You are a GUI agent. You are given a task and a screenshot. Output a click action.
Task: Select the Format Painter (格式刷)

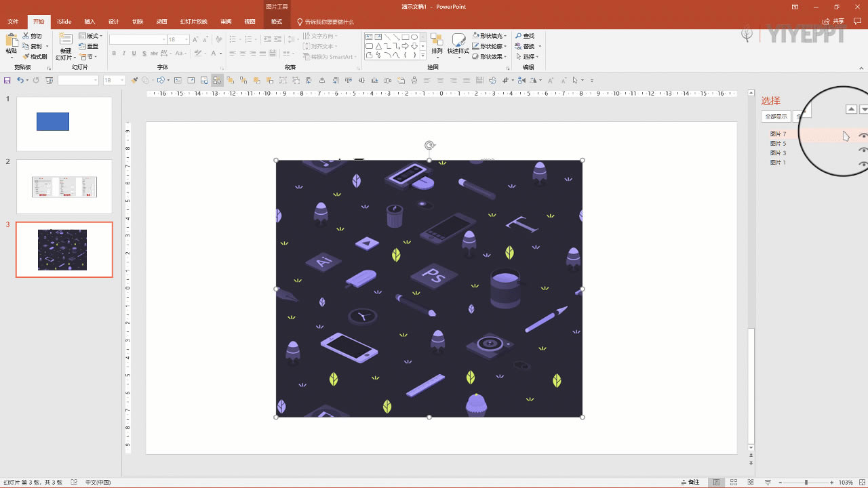[x=35, y=56]
